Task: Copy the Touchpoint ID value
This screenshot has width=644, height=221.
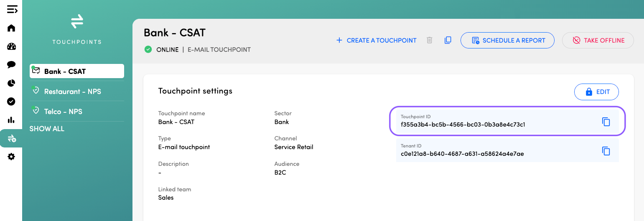Action: (x=606, y=122)
